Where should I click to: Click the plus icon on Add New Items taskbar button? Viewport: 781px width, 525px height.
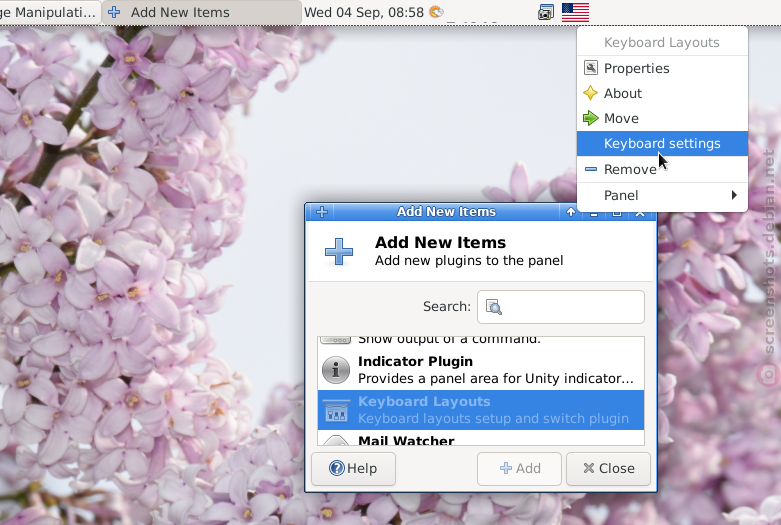(x=114, y=12)
